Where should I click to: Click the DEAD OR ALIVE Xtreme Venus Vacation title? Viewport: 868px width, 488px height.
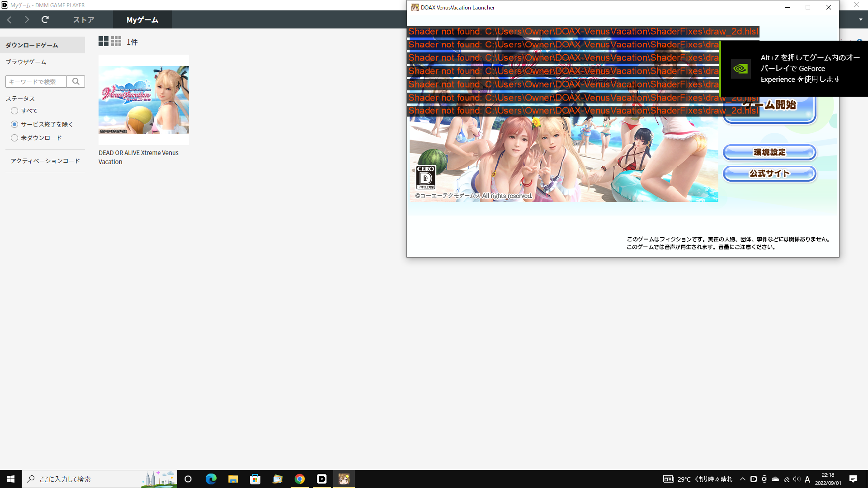click(x=138, y=157)
